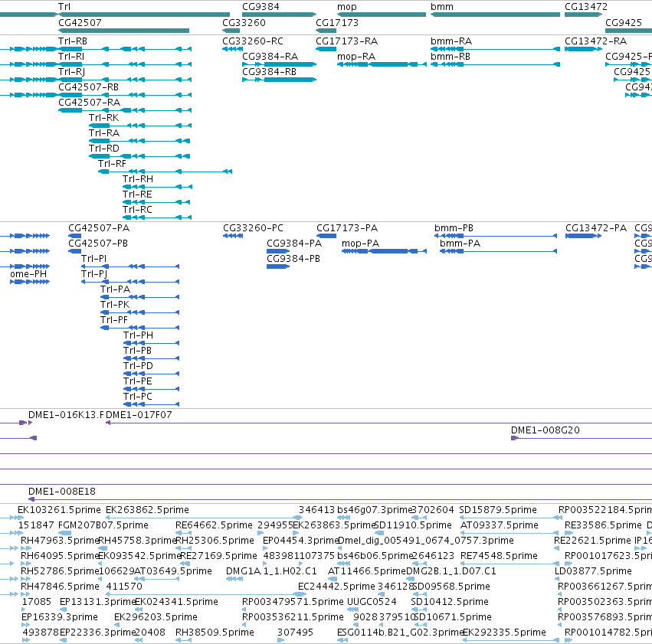The height and width of the screenshot is (644, 652).
Task: Select protein Trl-PC
Action: [138, 397]
